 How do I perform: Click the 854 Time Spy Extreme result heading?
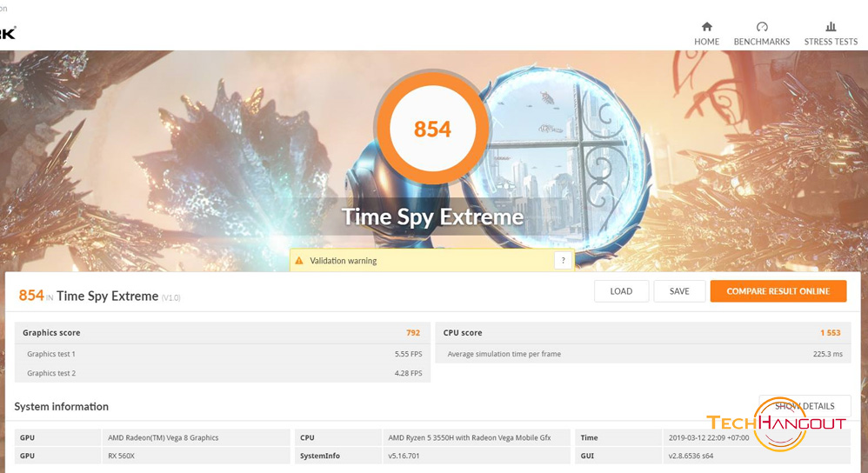pyautogui.click(x=100, y=296)
